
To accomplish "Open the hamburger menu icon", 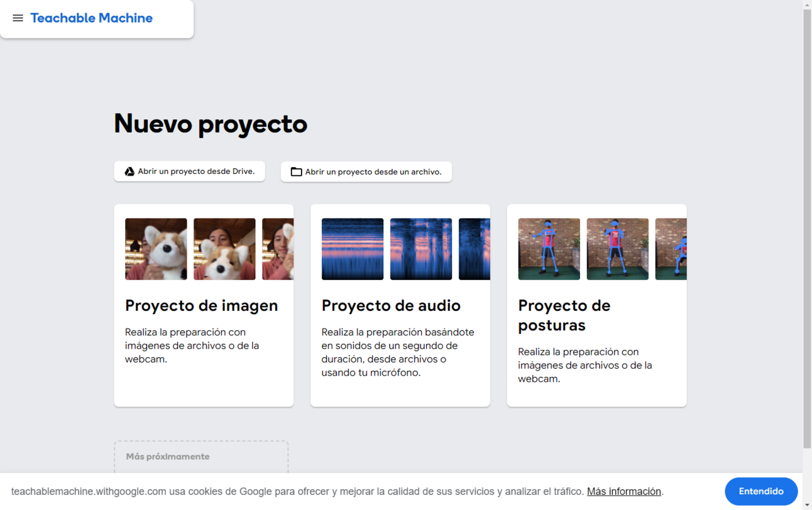I will click(18, 18).
